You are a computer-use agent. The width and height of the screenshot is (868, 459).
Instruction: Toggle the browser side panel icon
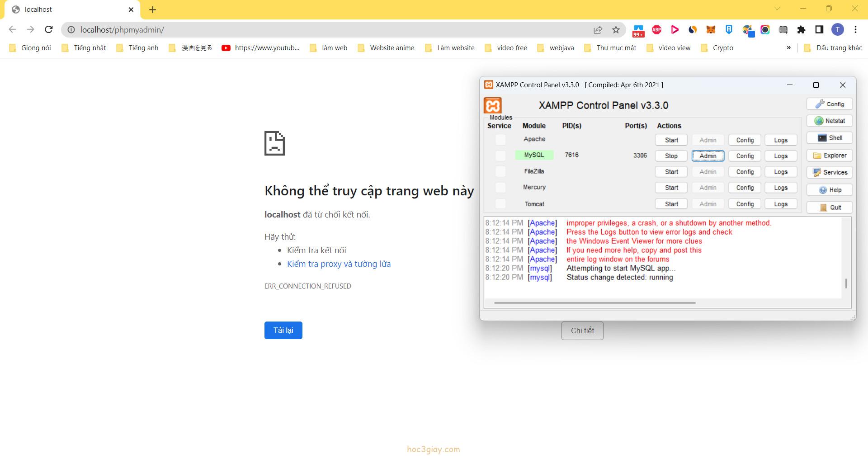click(x=819, y=30)
